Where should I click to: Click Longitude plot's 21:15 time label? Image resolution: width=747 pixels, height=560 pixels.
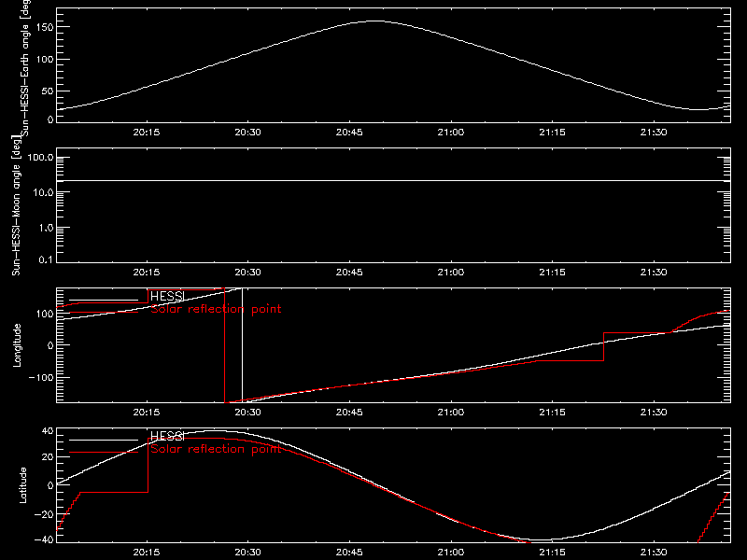[x=552, y=413]
